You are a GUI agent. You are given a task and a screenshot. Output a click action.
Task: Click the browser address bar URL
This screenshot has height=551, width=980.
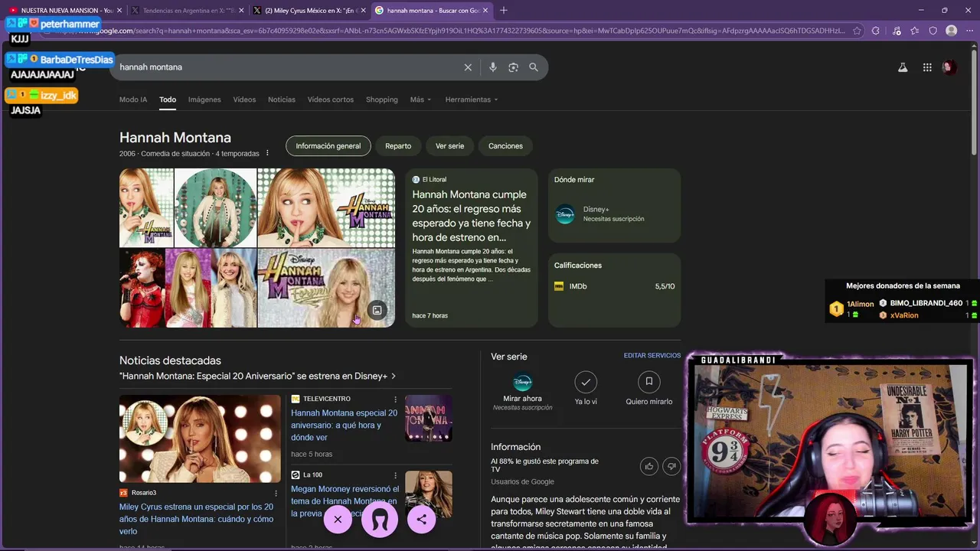(x=459, y=31)
